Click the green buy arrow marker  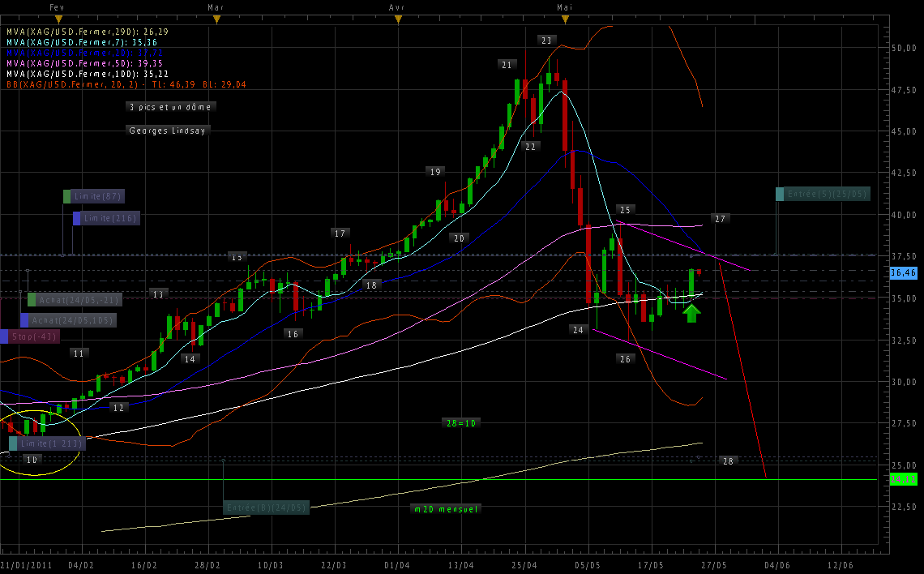(x=691, y=314)
